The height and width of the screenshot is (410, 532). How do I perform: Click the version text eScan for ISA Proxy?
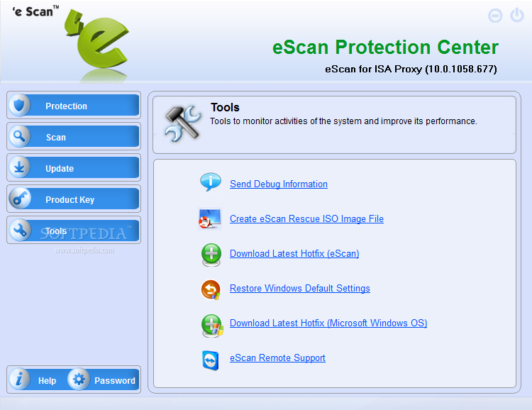(411, 70)
